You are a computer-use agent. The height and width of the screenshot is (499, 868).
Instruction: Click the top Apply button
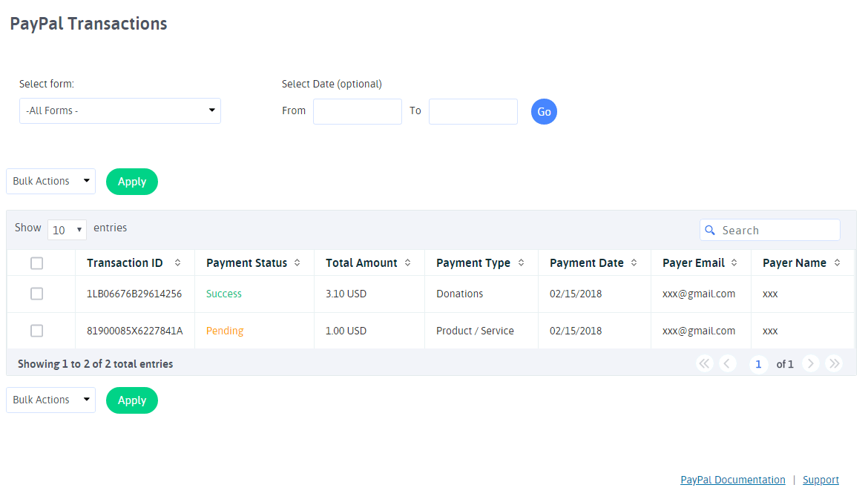point(132,182)
